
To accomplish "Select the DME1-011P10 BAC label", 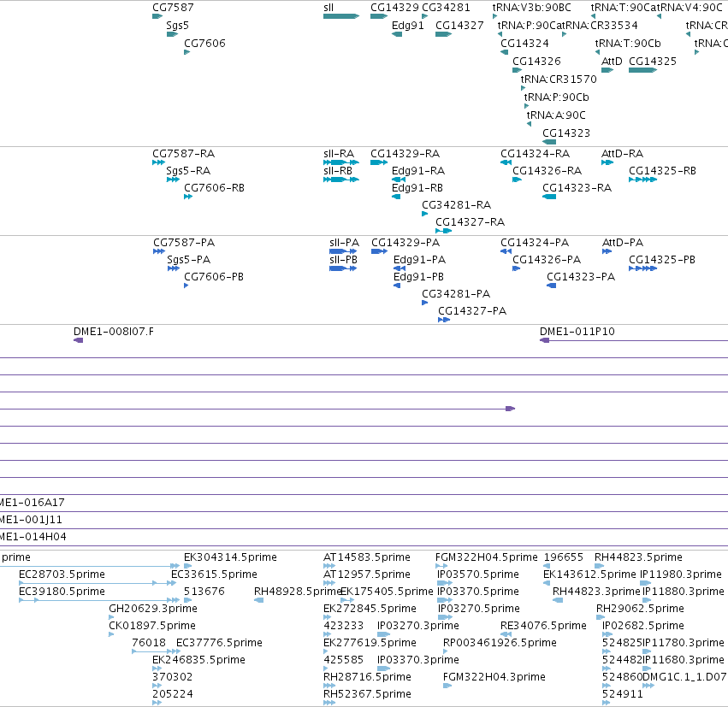I will pos(577,332).
